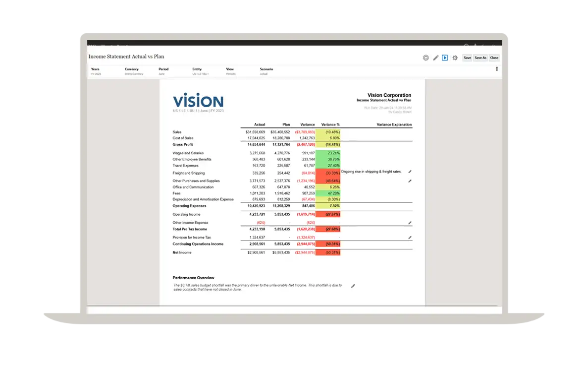
Task: Open the View Periodic selector
Action: click(231, 74)
